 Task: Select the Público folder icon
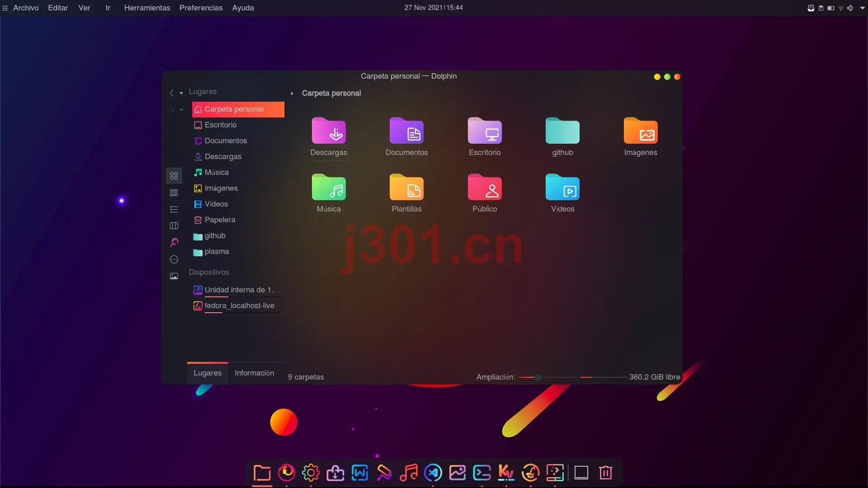(485, 187)
